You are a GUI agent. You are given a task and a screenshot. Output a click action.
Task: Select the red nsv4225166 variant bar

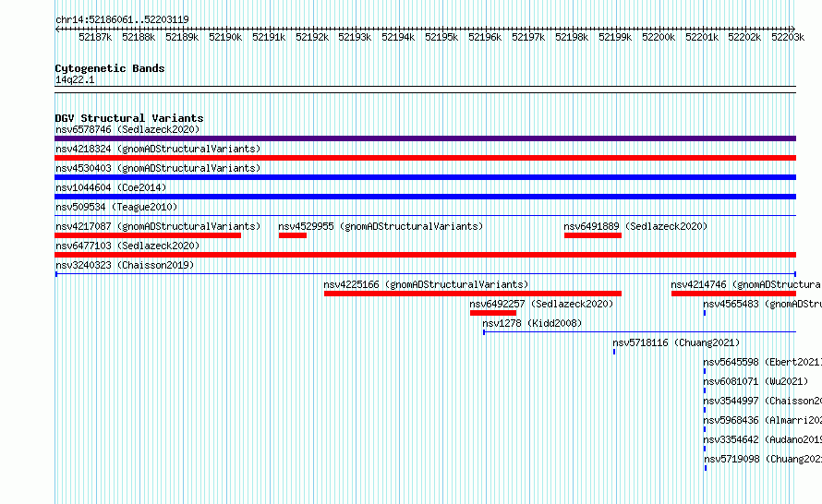tap(473, 294)
